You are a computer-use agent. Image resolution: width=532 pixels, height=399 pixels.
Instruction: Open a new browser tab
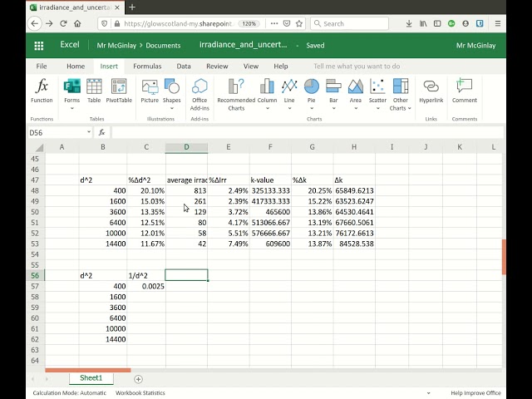coord(132,7)
